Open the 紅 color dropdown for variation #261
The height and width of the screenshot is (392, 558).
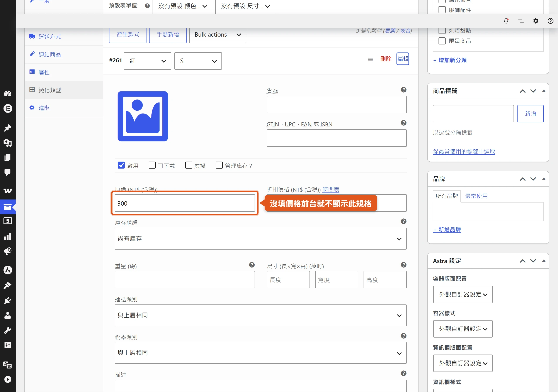(148, 61)
